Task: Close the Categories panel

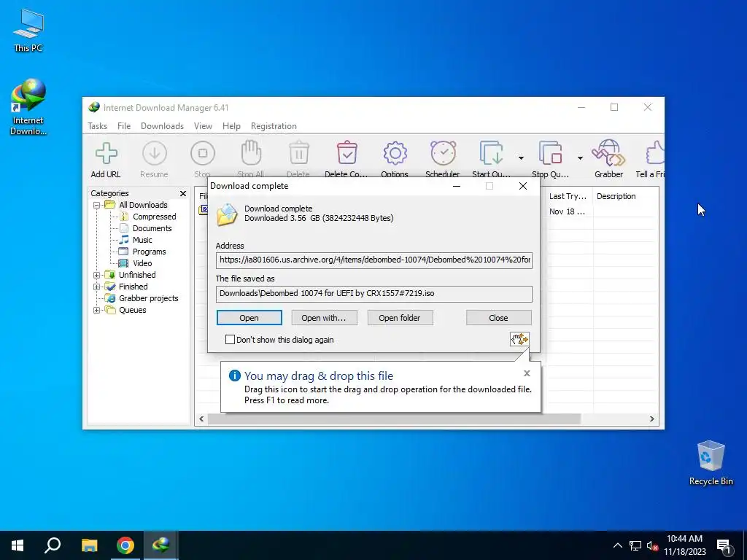Action: point(183,193)
